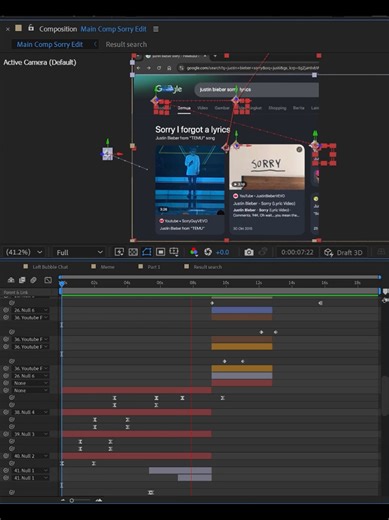Image resolution: width=389 pixels, height=520 pixels.
Task: Switch to the Left Bubble Chat tab
Action: (x=50, y=267)
